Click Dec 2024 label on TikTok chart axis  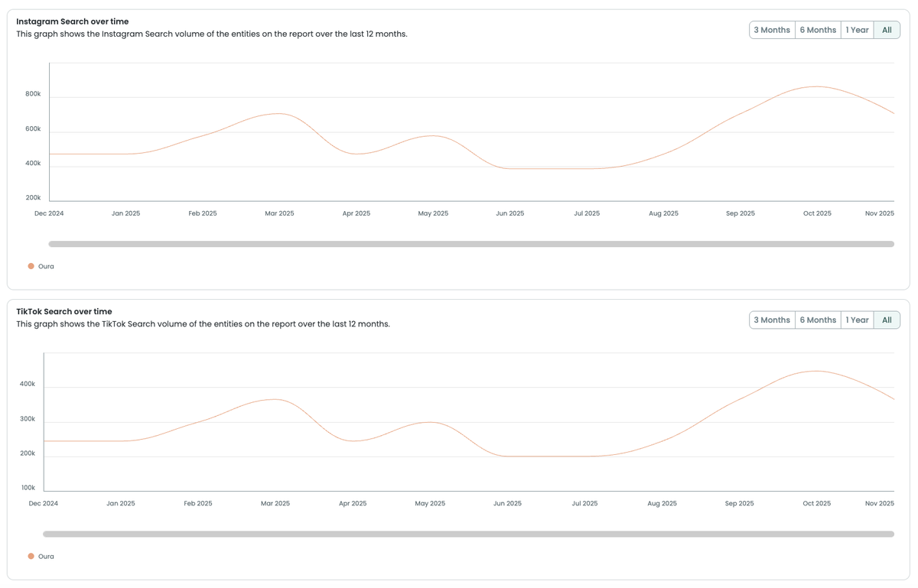pyautogui.click(x=44, y=503)
